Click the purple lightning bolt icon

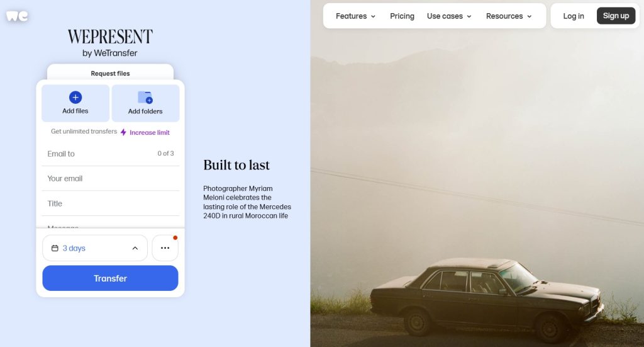click(x=123, y=132)
